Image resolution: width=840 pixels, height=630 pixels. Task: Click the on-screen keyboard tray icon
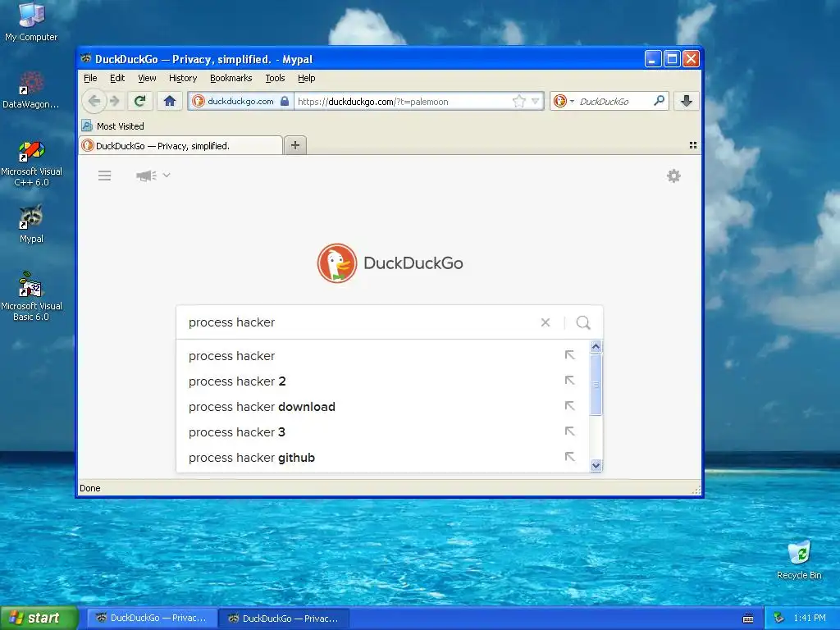coord(748,619)
